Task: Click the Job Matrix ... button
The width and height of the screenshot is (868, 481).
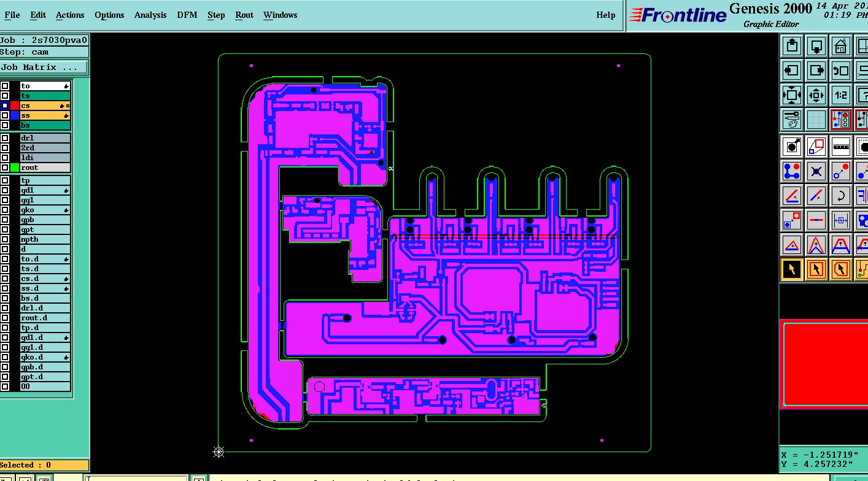Action: pyautogui.click(x=44, y=67)
